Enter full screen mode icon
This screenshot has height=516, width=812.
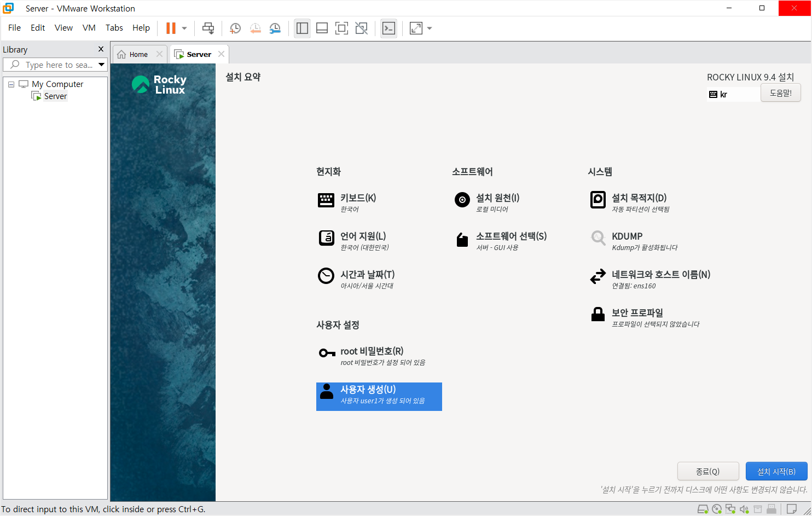342,28
